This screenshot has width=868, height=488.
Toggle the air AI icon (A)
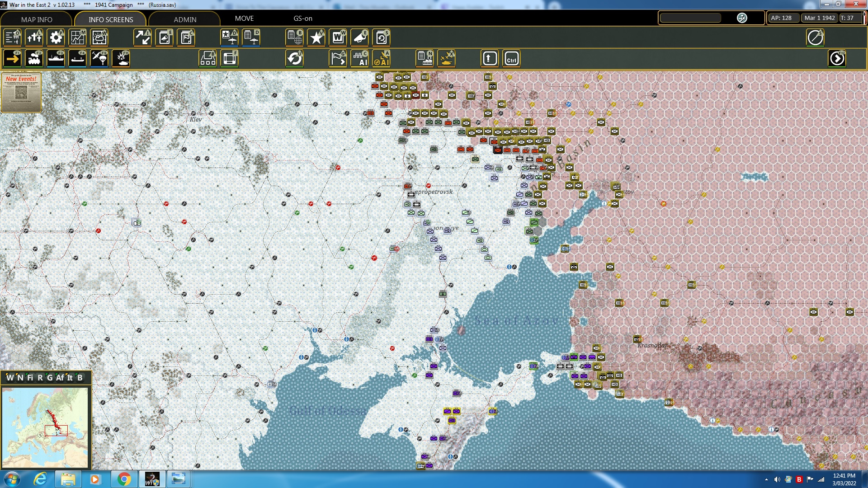pos(381,59)
